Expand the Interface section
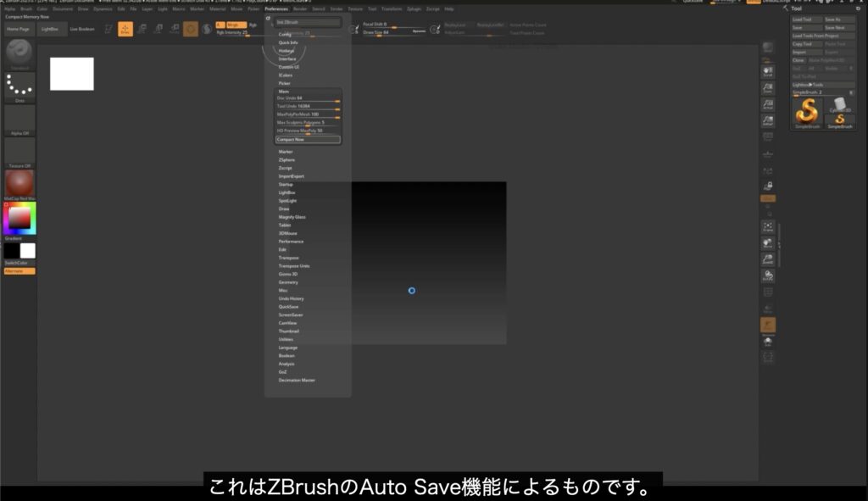The image size is (868, 501). click(287, 58)
